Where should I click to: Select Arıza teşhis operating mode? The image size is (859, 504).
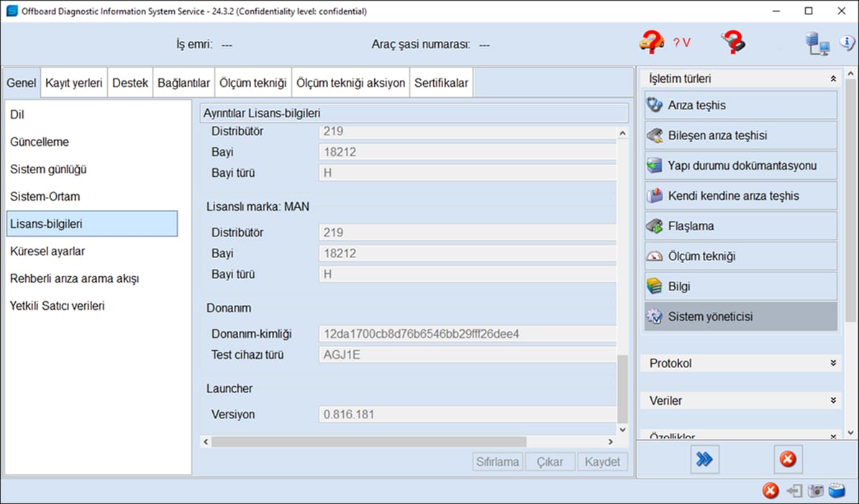click(741, 105)
